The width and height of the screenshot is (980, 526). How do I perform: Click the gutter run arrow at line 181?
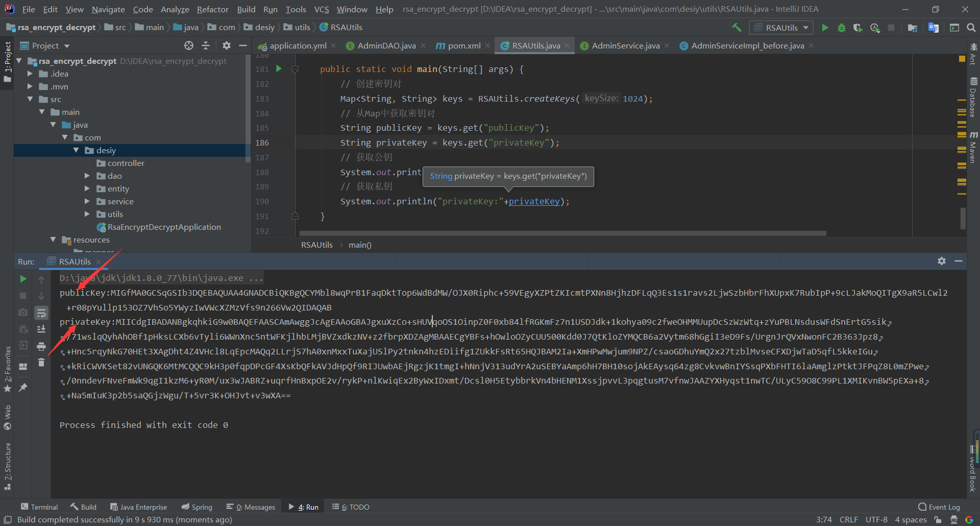pos(279,68)
